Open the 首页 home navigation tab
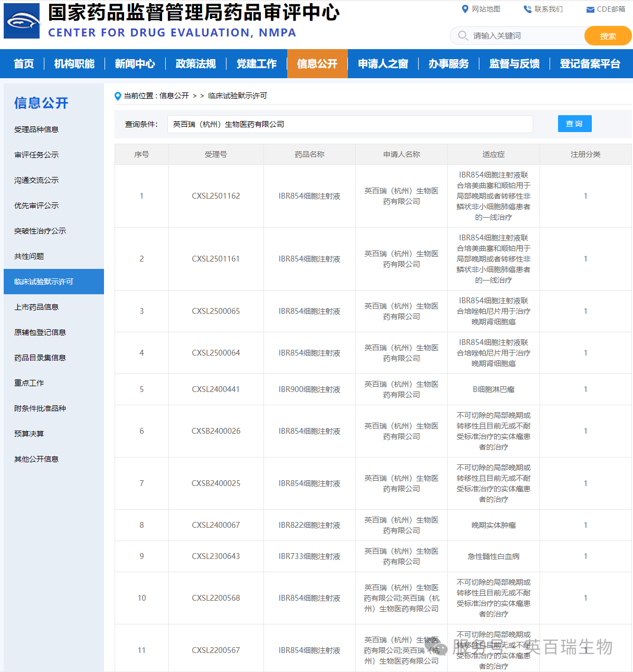 pyautogui.click(x=24, y=64)
